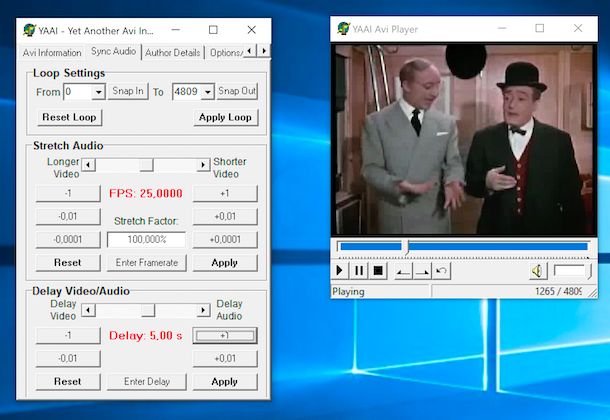
Task: Expand the loop To dropdown
Action: pyautogui.click(x=208, y=92)
